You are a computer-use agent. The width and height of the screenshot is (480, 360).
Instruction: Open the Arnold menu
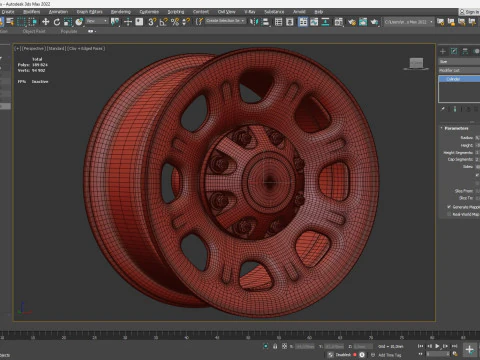tap(299, 12)
